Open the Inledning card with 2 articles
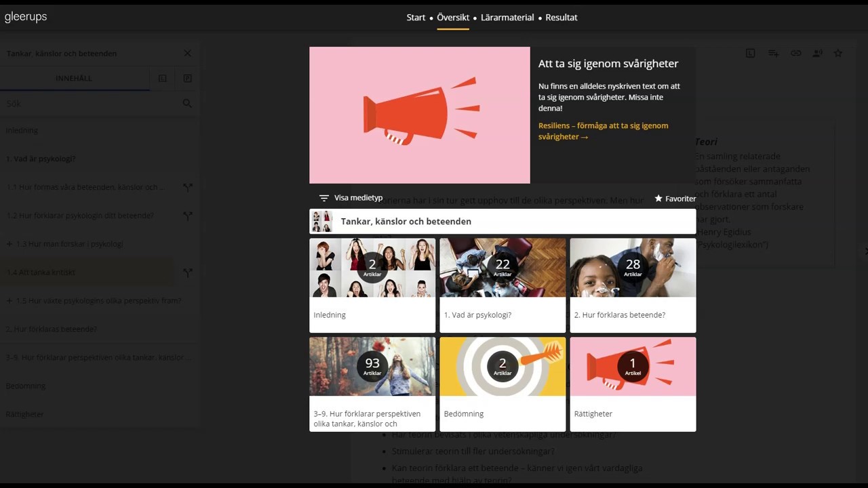 (x=372, y=285)
